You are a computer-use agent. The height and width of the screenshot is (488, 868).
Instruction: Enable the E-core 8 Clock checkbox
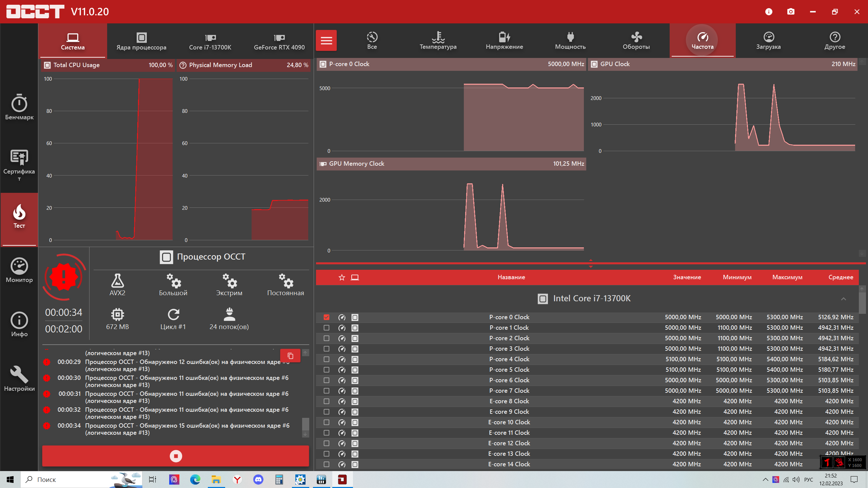click(x=327, y=401)
